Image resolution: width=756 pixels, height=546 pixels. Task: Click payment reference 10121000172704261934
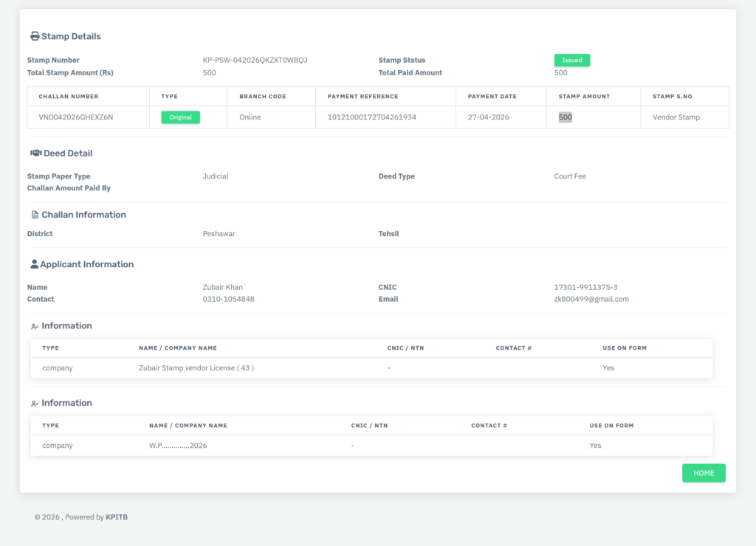point(372,117)
